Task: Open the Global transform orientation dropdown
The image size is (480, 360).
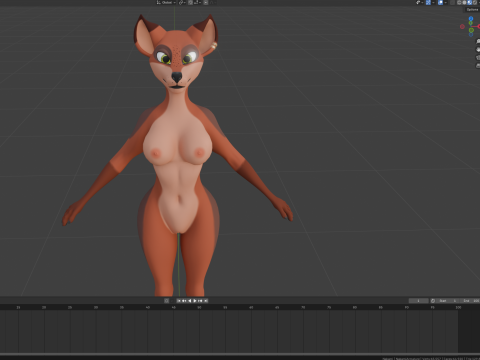Action: pos(166,2)
